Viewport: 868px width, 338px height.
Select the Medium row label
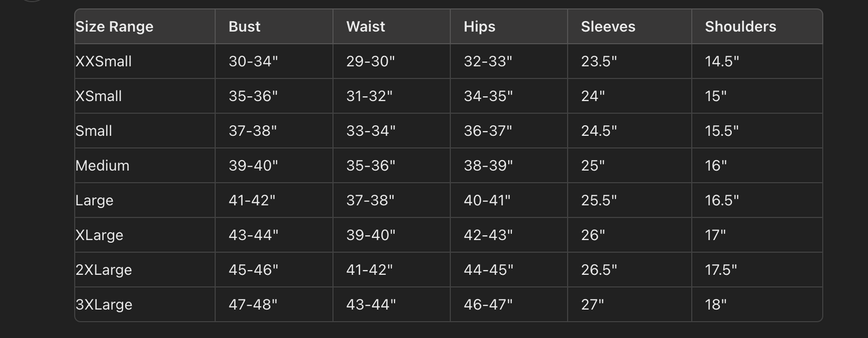pyautogui.click(x=102, y=165)
